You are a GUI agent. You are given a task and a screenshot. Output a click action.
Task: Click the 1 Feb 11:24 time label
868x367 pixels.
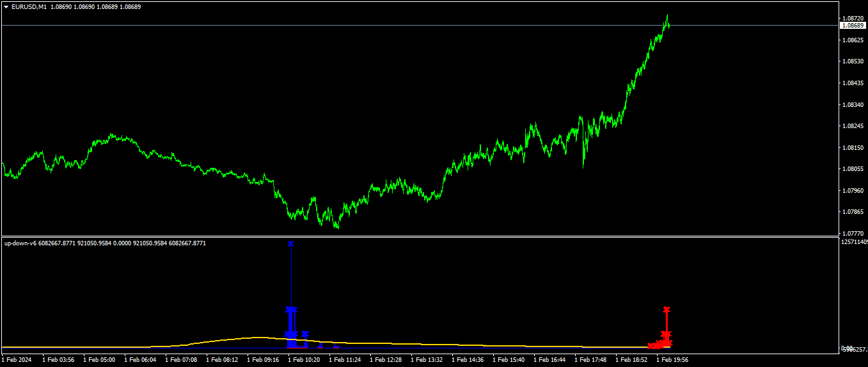(345, 360)
